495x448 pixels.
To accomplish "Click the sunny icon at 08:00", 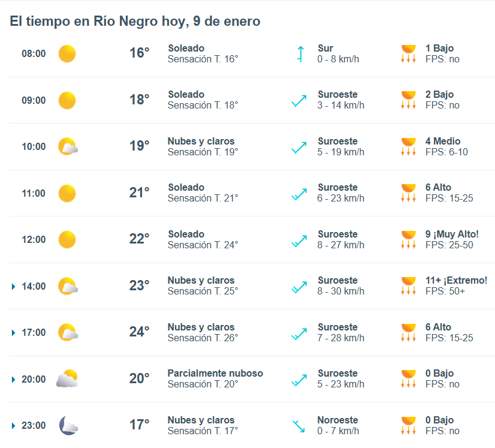I will [67, 54].
